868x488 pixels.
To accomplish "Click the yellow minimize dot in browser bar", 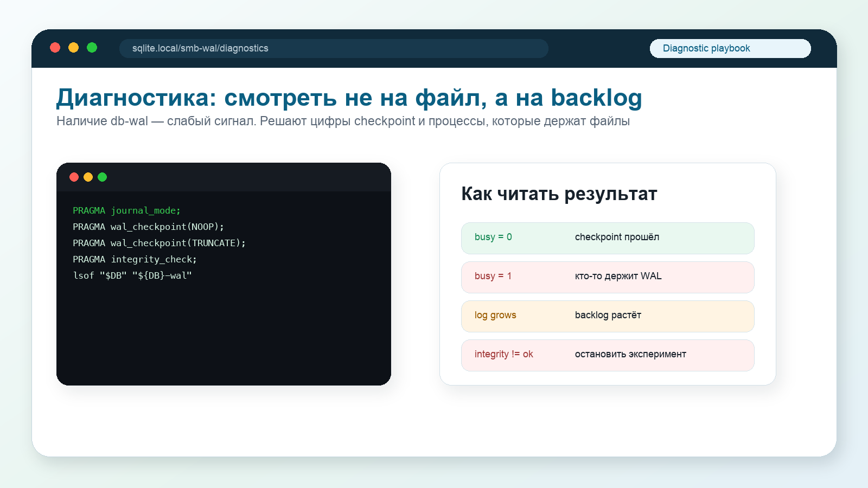I will coord(73,48).
